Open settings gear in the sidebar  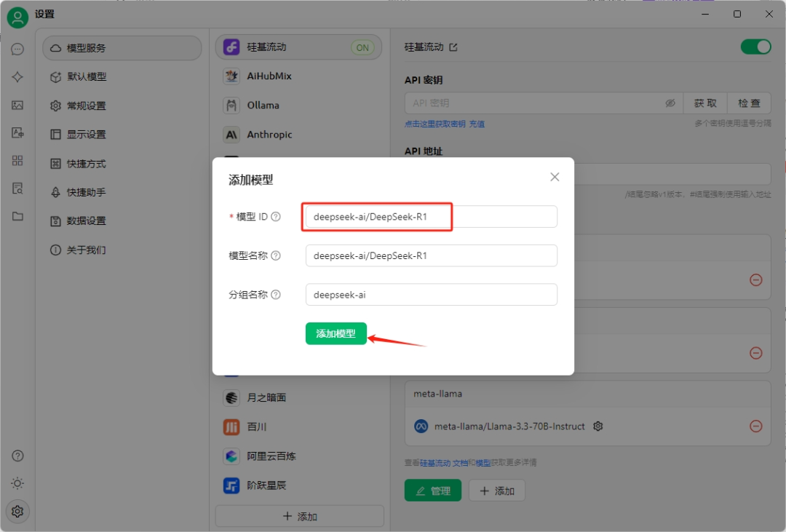(x=17, y=512)
